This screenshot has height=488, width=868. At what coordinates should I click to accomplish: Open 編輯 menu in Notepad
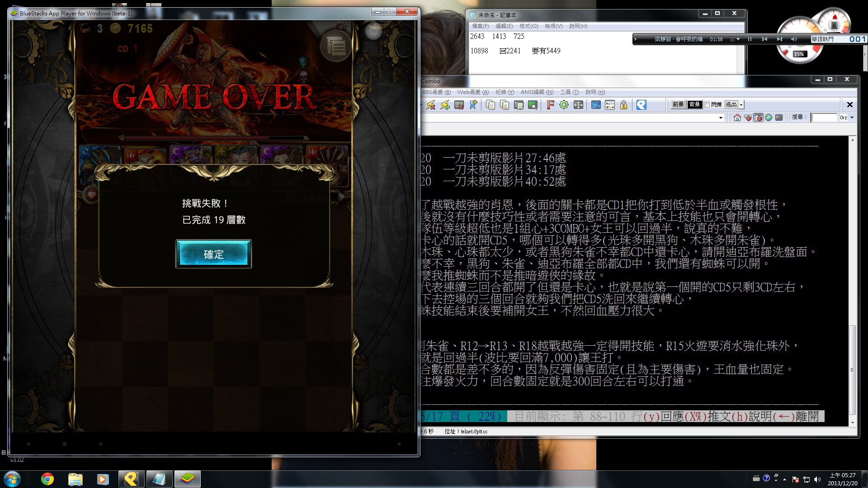click(x=504, y=26)
